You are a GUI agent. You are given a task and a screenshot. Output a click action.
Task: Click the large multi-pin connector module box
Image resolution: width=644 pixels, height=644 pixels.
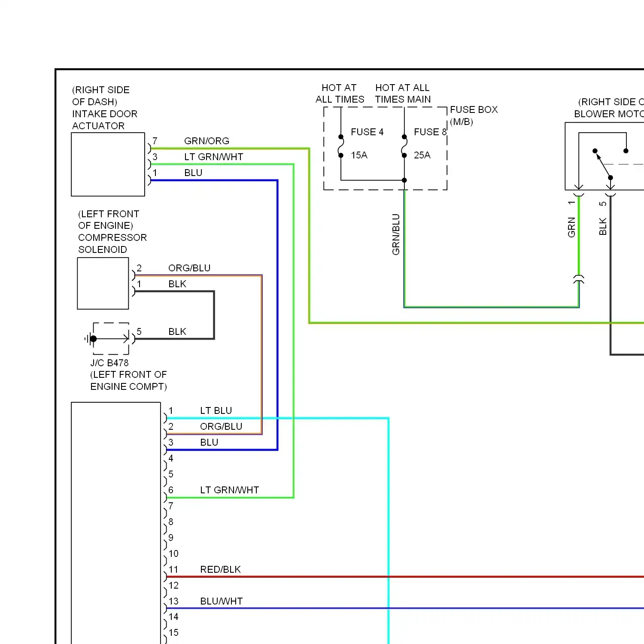coord(116,523)
